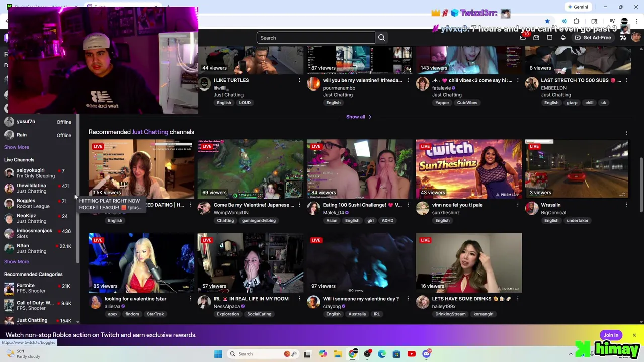Open options menu for sun7heshinz stream
This screenshot has width=644, height=362.
[x=518, y=205]
